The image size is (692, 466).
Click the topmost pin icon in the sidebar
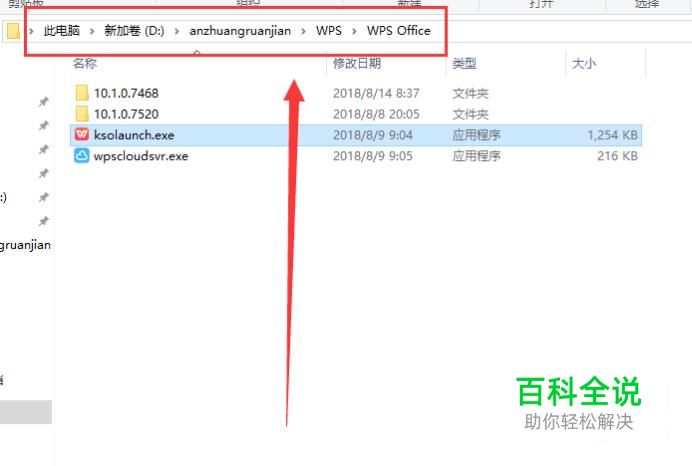[43, 102]
